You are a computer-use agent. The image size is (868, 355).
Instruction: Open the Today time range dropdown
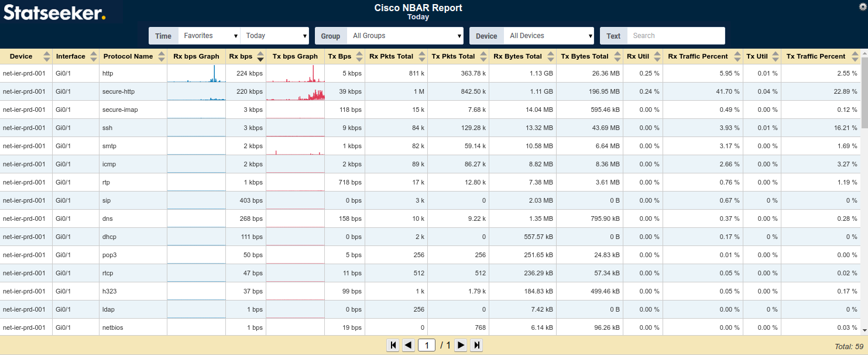pyautogui.click(x=275, y=36)
